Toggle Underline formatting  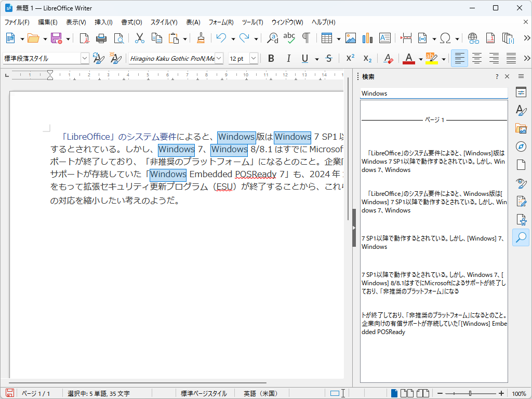[x=304, y=58]
